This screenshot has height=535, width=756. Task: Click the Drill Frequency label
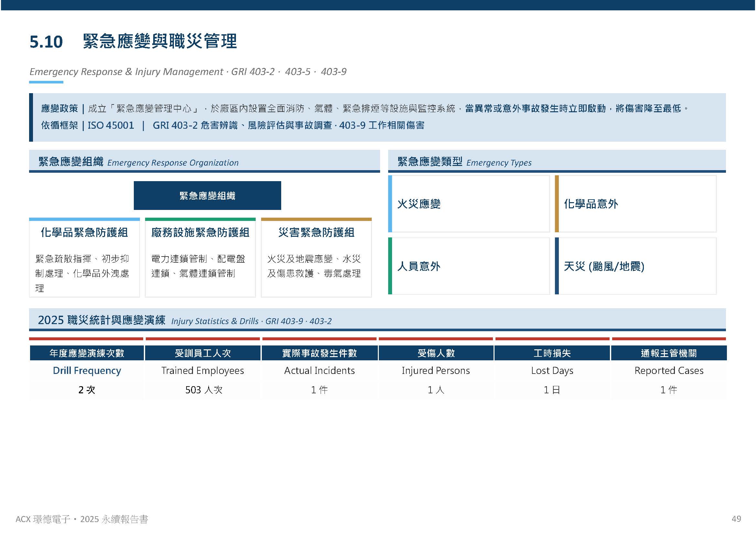[x=87, y=371]
